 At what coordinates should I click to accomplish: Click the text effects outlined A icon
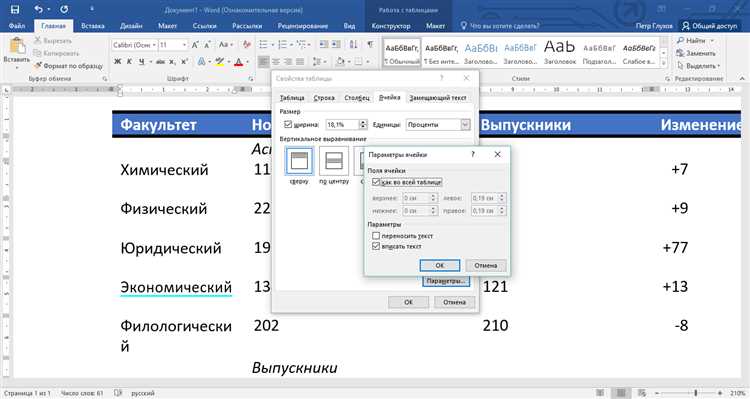coord(201,62)
